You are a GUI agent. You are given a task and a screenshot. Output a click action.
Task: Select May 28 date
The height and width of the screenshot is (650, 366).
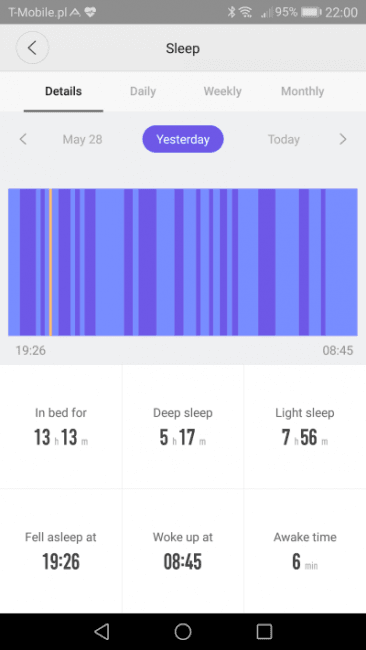pyautogui.click(x=82, y=139)
